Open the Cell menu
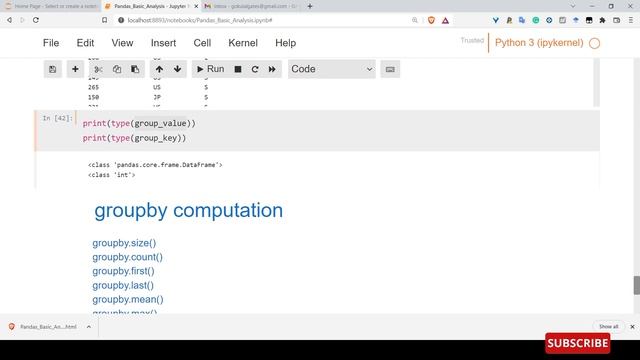The height and width of the screenshot is (360, 640). [x=202, y=43]
